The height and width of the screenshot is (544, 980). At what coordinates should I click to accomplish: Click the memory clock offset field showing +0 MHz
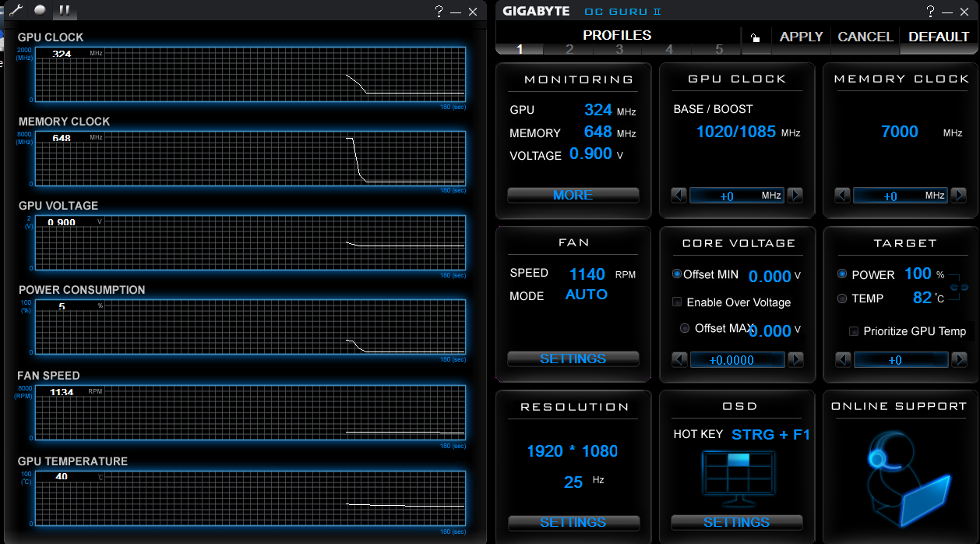tap(901, 196)
